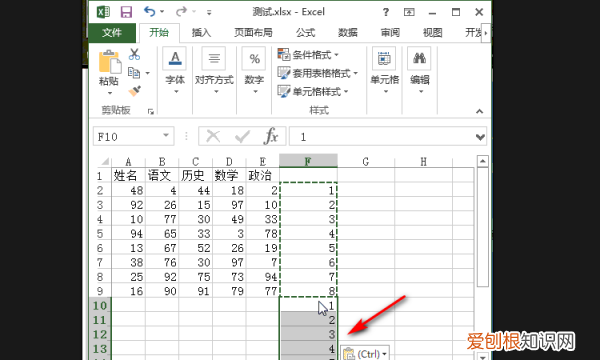Expand the formula bar chevron
The image size is (600, 360).
pyautogui.click(x=480, y=137)
